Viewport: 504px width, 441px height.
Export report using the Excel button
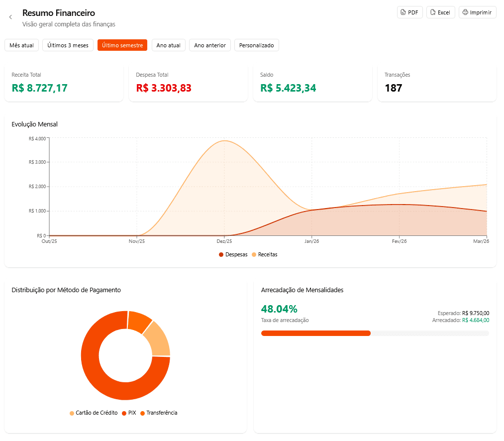coord(440,12)
